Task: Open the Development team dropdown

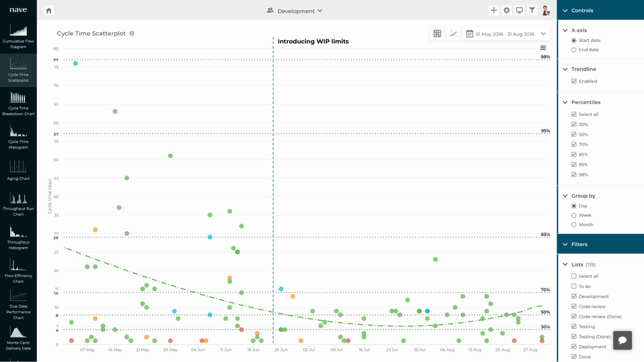Action: point(296,11)
